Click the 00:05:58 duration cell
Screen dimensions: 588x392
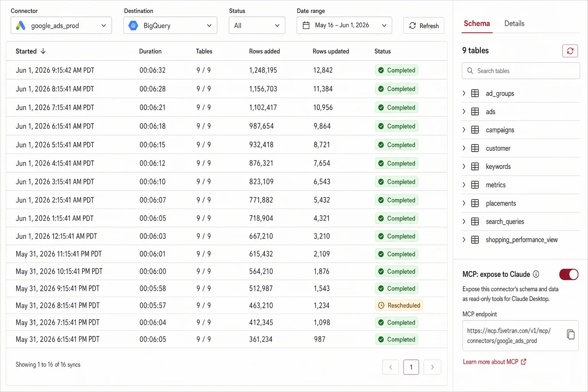152,289
